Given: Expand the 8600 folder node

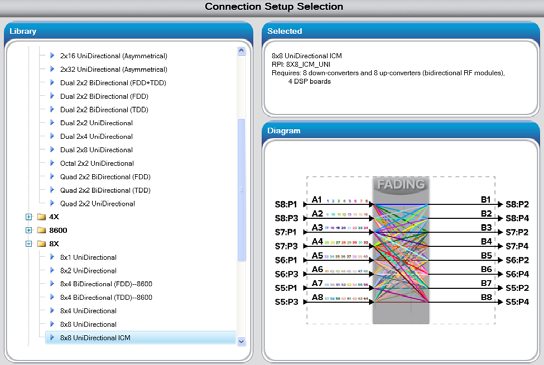Looking at the screenshot, I should (x=29, y=230).
